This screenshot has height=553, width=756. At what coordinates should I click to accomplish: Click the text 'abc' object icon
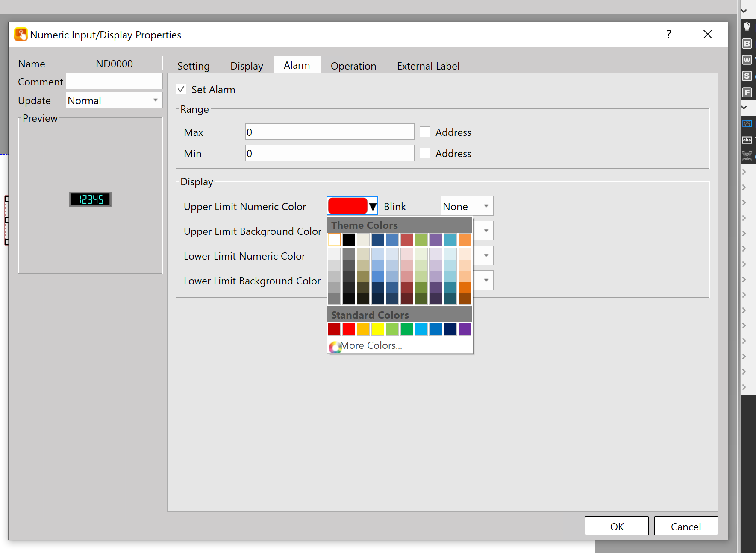(x=747, y=140)
